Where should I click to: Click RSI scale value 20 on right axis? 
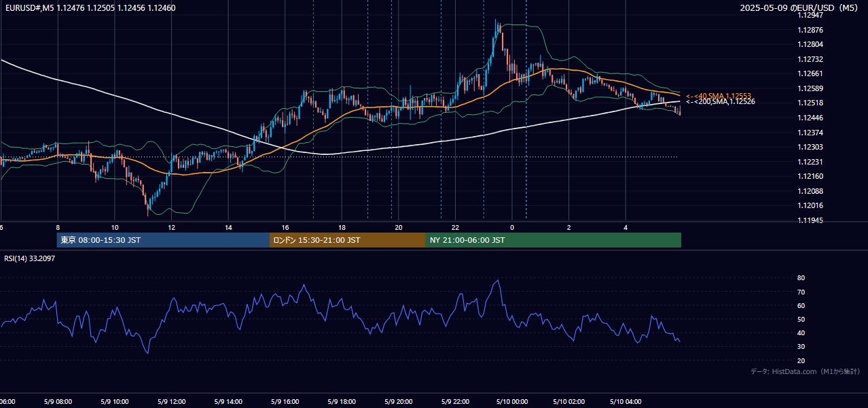pos(801,360)
